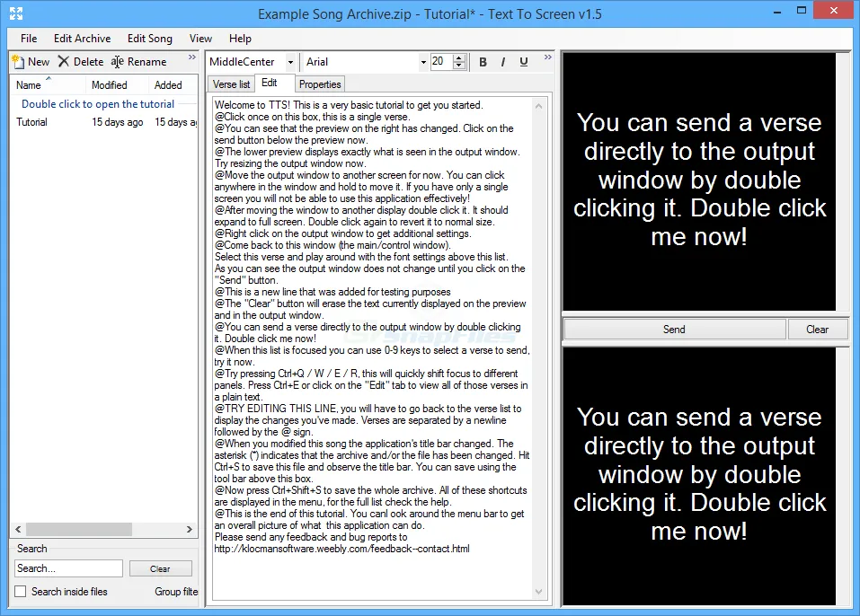Image resolution: width=860 pixels, height=616 pixels.
Task: Switch to the Properties tab
Action: (x=320, y=84)
